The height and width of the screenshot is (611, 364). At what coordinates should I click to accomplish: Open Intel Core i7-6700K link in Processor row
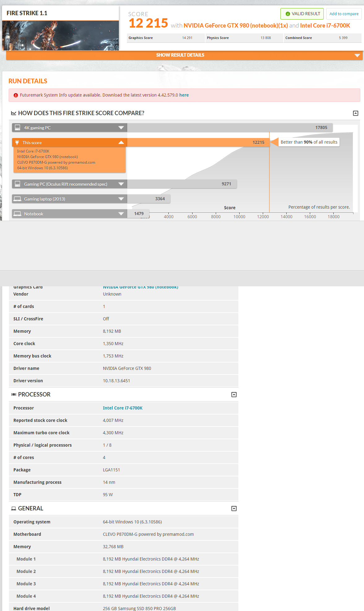(123, 408)
